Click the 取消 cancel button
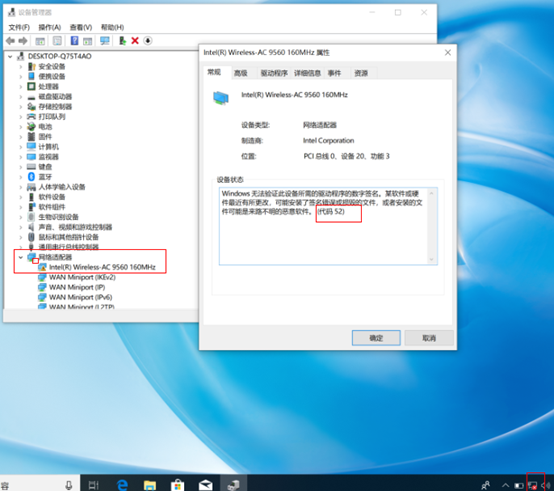554x491 pixels. (x=429, y=338)
